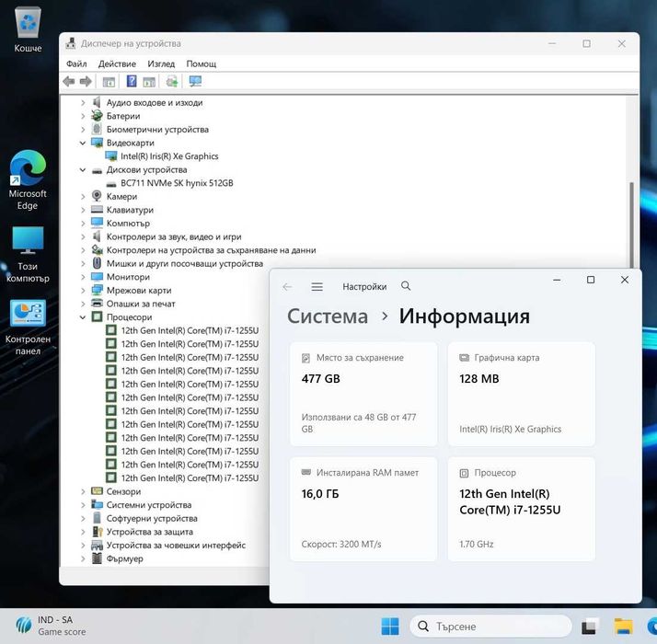Click the Back arrow in Device Manager toolbar
Viewport: 657px width, 644px height.
(x=68, y=81)
